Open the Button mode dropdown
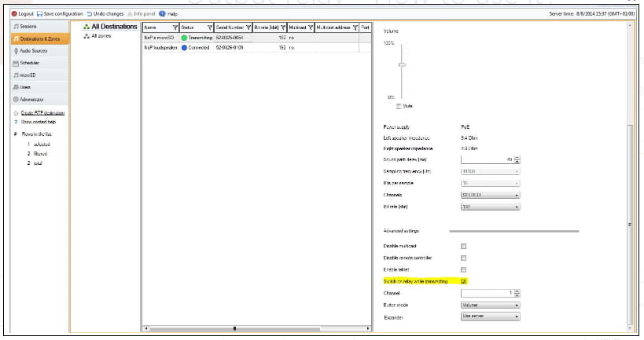The width and height of the screenshot is (644, 340). [490, 305]
